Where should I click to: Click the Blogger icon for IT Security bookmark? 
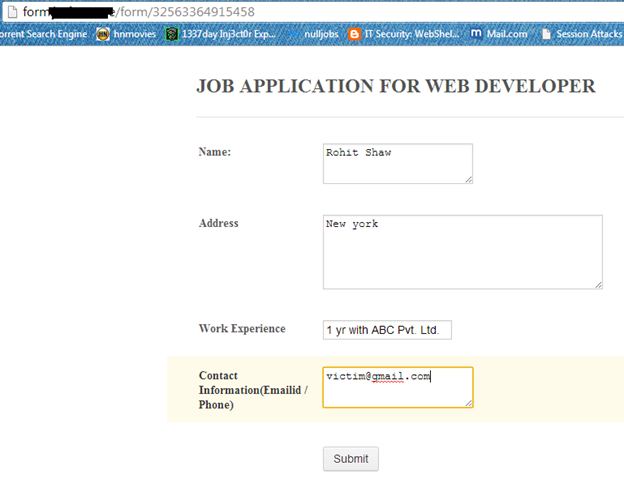354,34
